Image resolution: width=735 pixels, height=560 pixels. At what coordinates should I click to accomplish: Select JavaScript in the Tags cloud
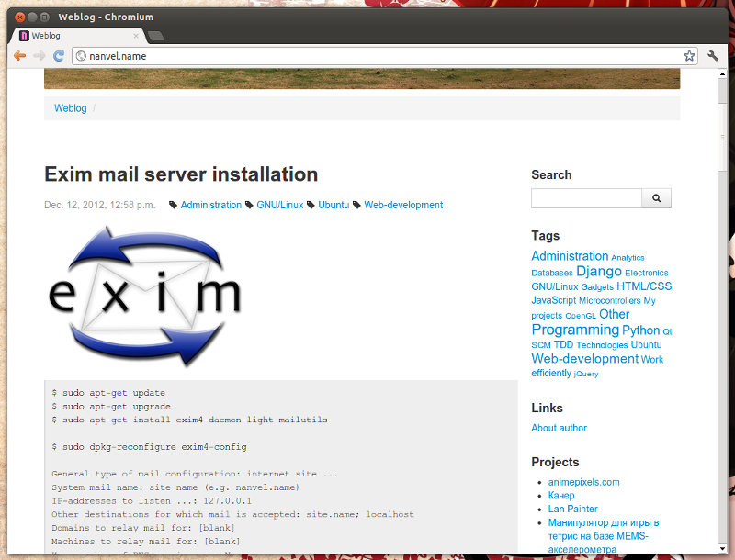554,300
